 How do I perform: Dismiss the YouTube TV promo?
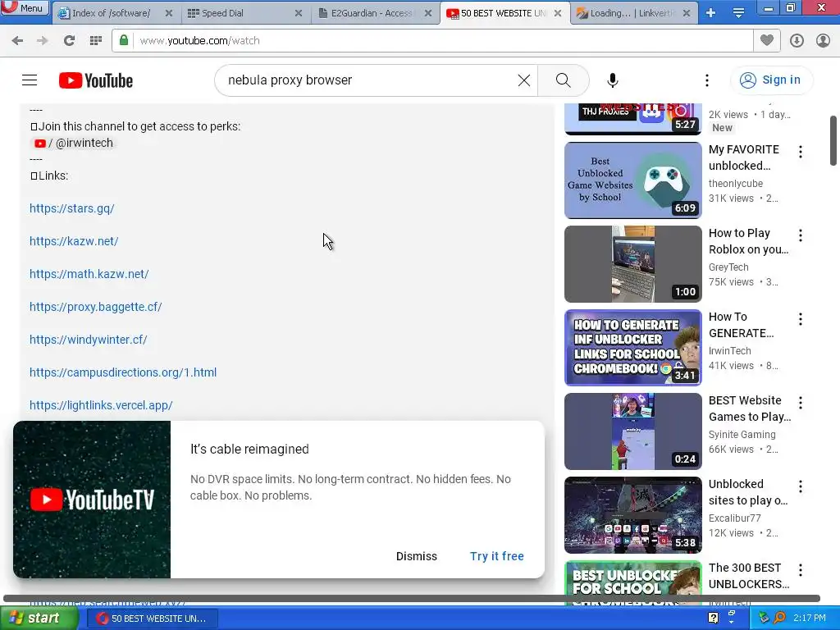[416, 556]
